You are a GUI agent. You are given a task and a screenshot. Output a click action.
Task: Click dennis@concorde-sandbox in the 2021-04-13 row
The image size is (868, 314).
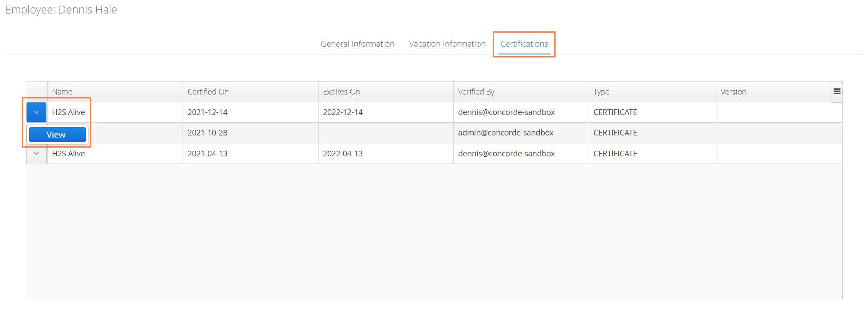click(x=506, y=154)
